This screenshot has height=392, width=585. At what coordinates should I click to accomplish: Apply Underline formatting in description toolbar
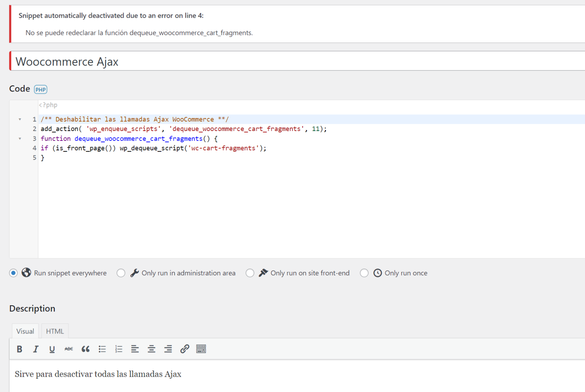pos(52,349)
